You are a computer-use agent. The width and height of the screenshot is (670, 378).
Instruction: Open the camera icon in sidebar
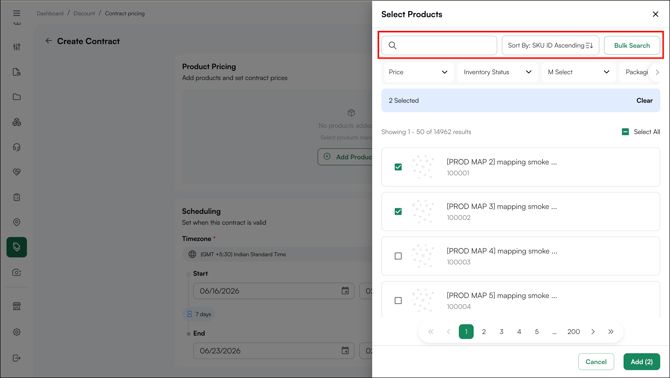(17, 273)
